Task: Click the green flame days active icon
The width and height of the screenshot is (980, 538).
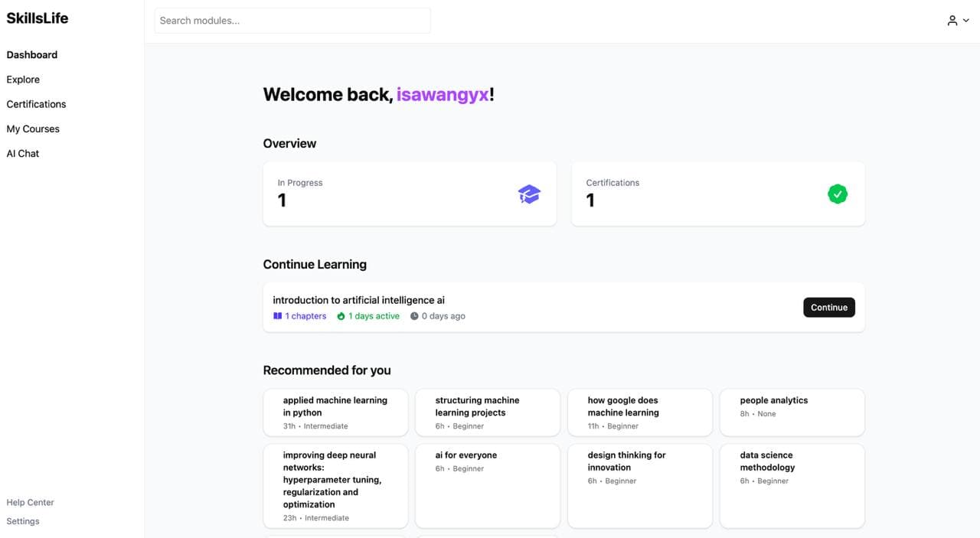Action: 341,316
